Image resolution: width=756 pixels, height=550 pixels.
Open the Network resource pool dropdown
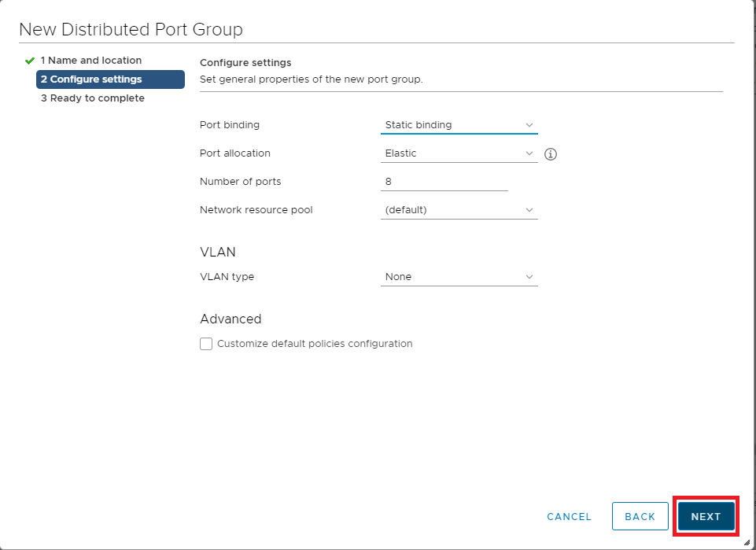(x=459, y=210)
